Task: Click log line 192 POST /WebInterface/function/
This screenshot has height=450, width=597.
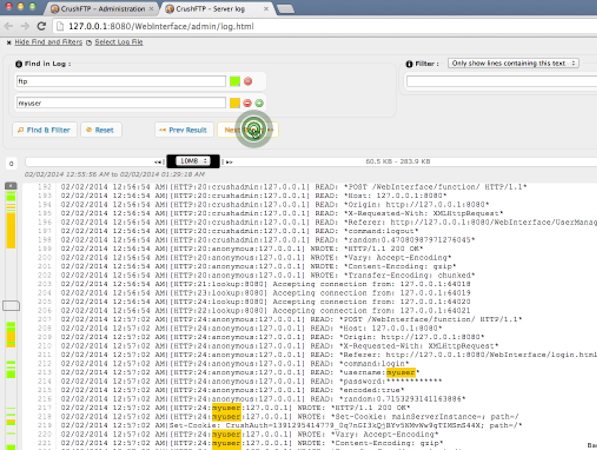Action: 293,187
